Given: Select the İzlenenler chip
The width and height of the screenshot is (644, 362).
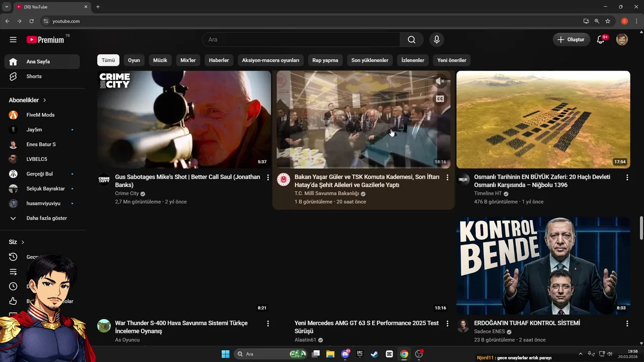Looking at the screenshot, I should 413,60.
